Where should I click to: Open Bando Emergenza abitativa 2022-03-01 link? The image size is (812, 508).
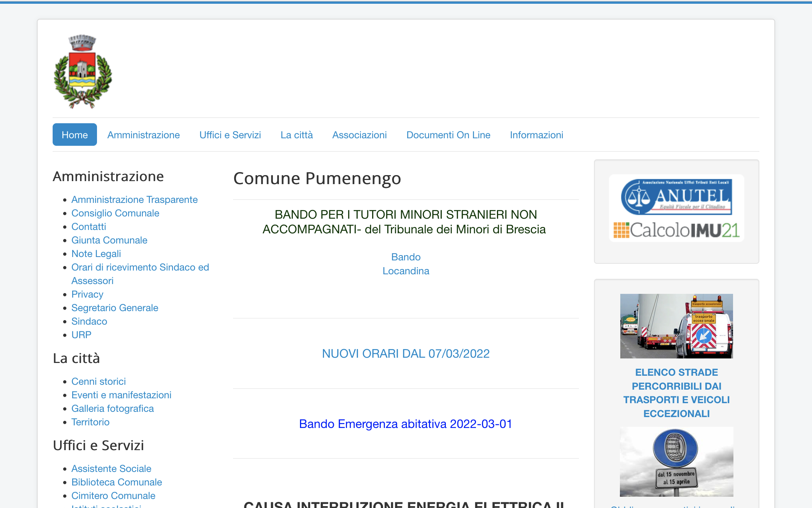tap(406, 424)
